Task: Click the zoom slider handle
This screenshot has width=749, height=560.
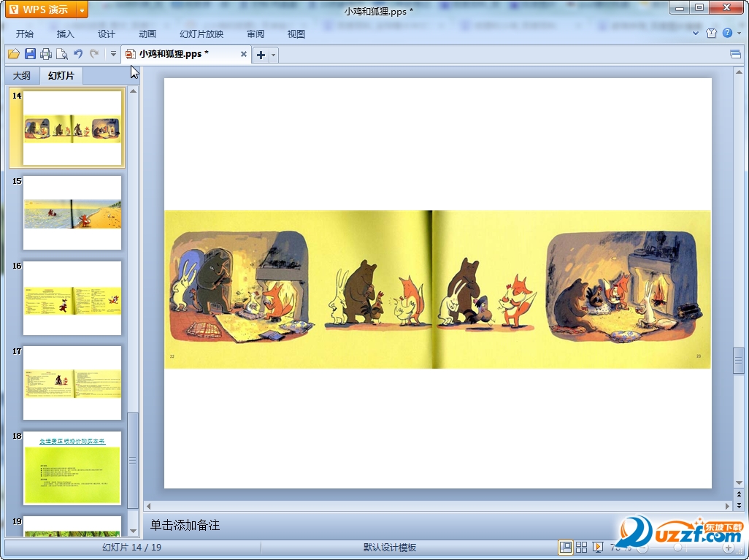Action: click(677, 548)
